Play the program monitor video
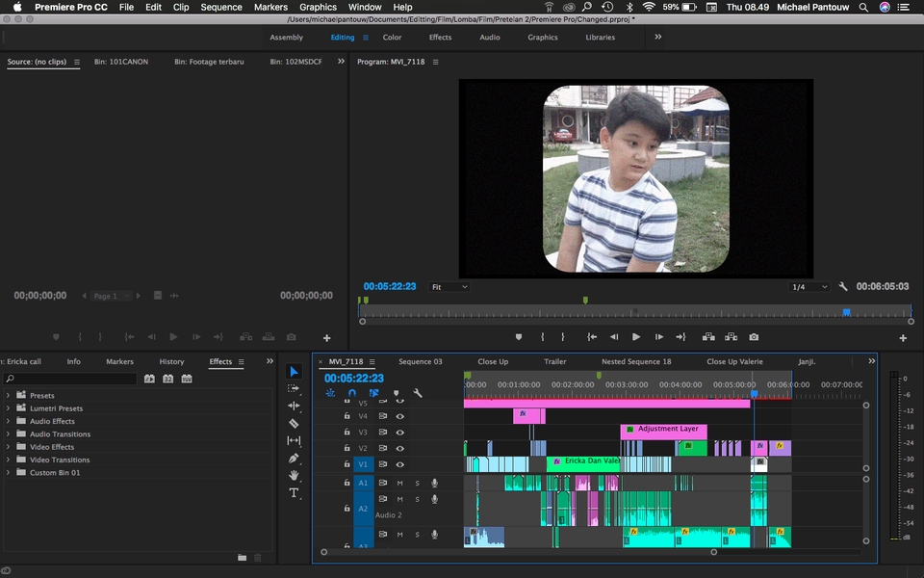The image size is (924, 578). tap(636, 337)
